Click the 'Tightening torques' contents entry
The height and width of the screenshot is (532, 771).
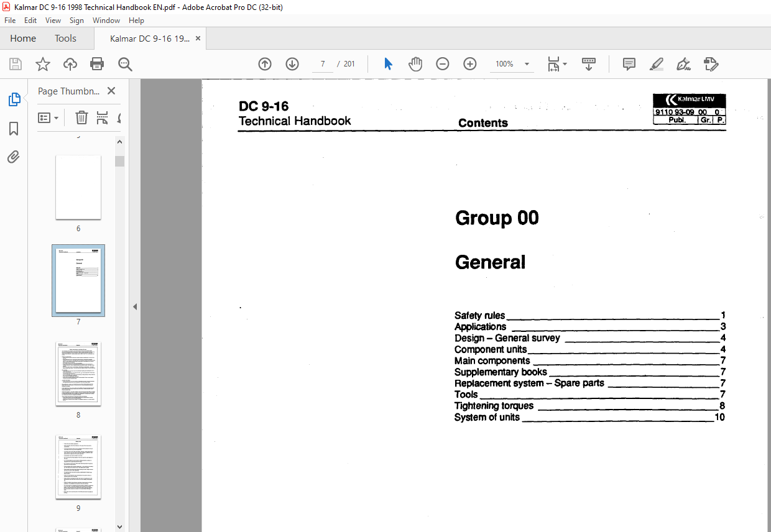click(494, 406)
